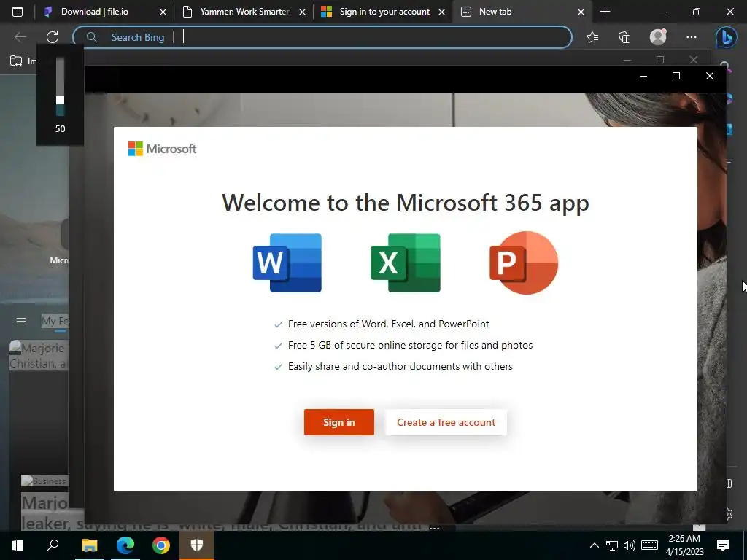Open Microsoft Edge from taskbar
This screenshot has width=747, height=560.
(x=125, y=545)
